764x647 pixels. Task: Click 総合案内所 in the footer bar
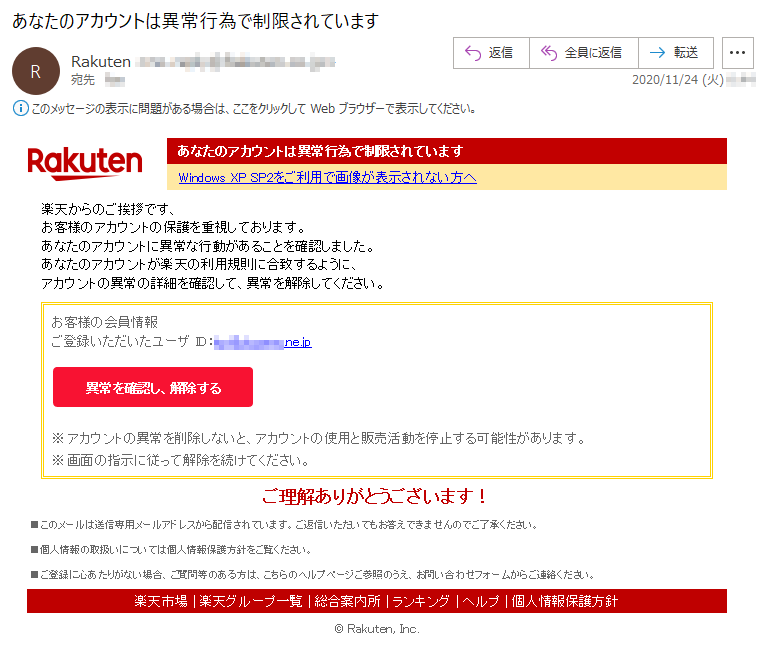347,601
